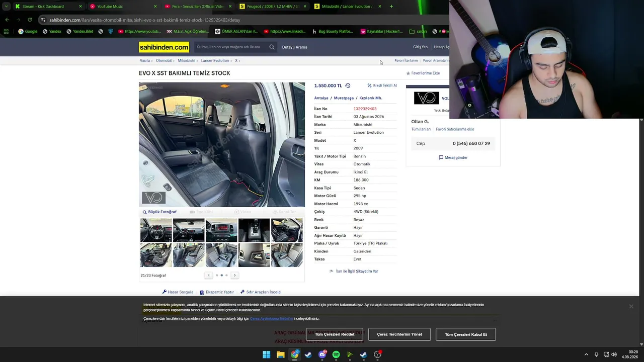
Task: Open the taskbar volume control
Action: [x=614, y=354]
